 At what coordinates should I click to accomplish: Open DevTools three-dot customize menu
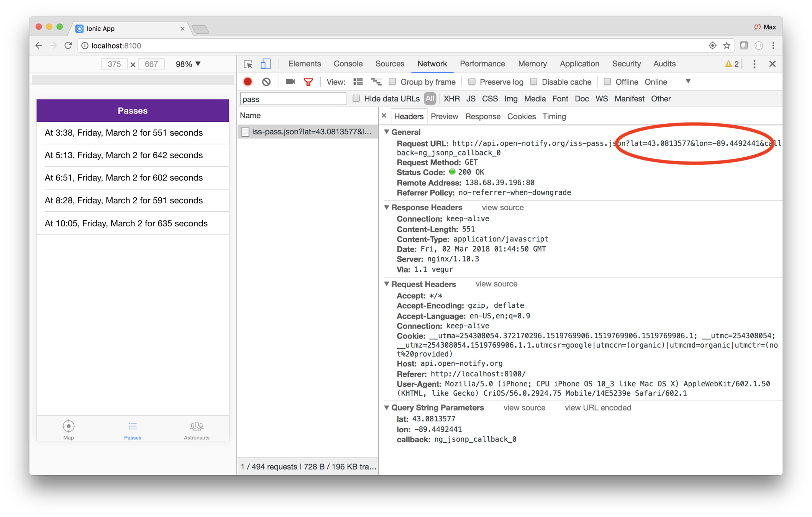click(x=754, y=64)
